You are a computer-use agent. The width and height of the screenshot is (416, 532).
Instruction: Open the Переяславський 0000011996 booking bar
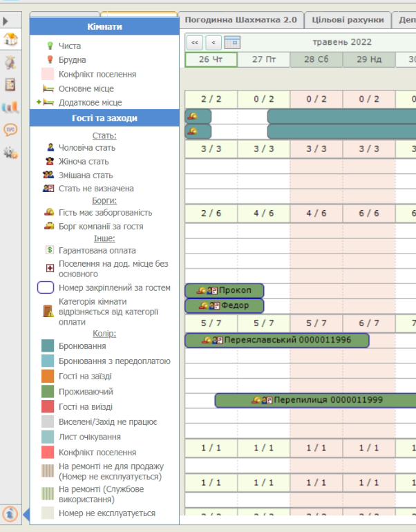(x=277, y=340)
